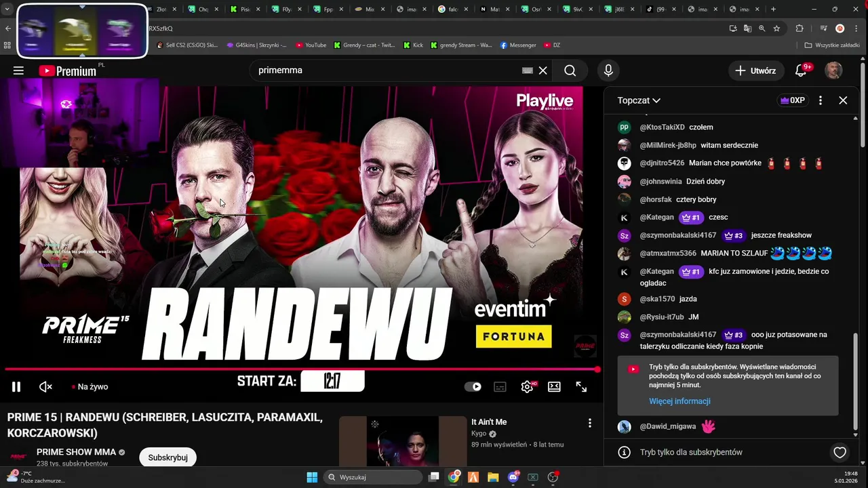Click Subskrybuj to subscribe to channel
868x488 pixels.
(167, 457)
